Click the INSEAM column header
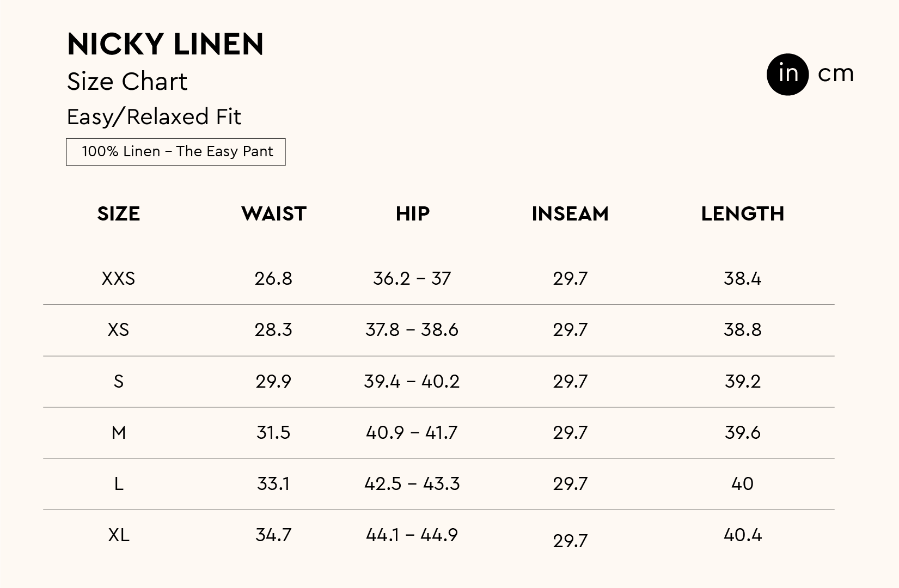The height and width of the screenshot is (588, 899). point(570,214)
